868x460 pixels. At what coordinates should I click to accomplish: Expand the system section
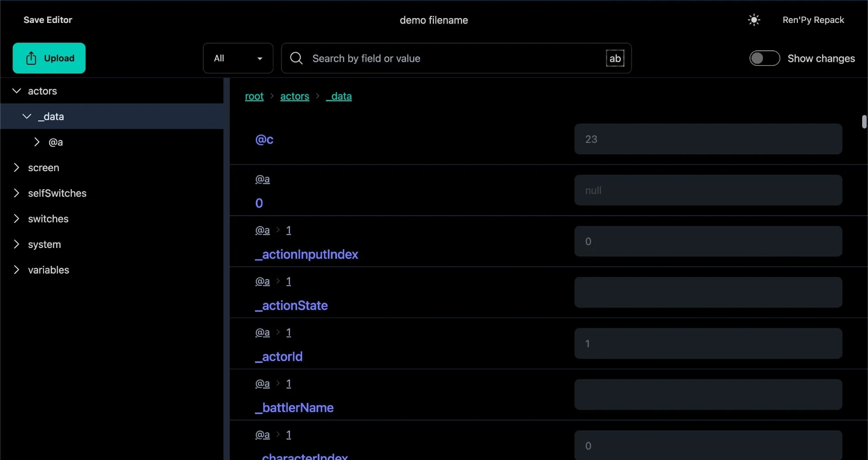click(x=17, y=244)
